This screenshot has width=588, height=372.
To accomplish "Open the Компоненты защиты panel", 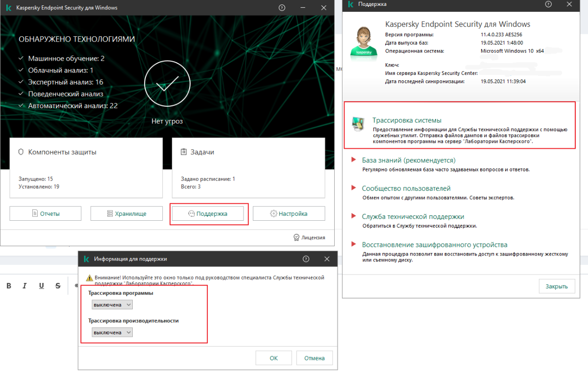I will 86,167.
